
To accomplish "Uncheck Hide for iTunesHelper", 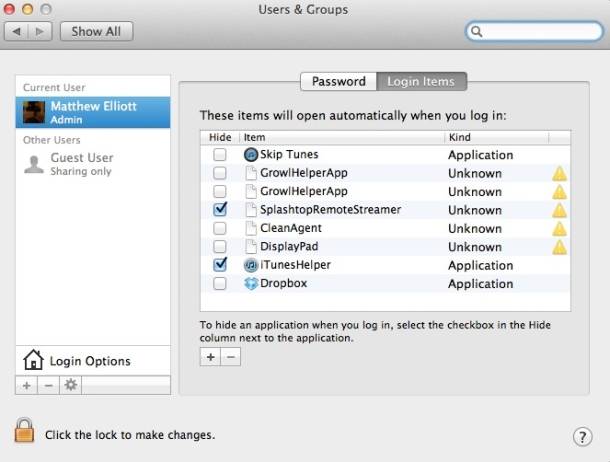I will [x=220, y=264].
